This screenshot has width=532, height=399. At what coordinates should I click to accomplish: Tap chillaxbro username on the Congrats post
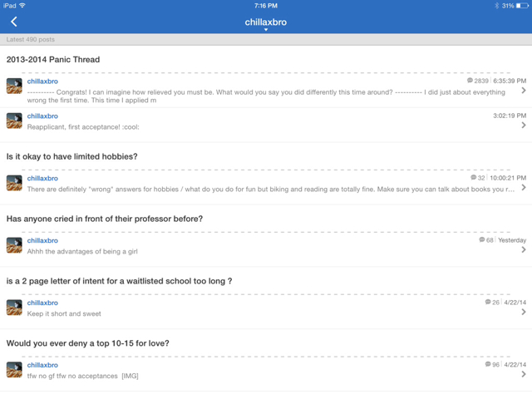click(42, 81)
